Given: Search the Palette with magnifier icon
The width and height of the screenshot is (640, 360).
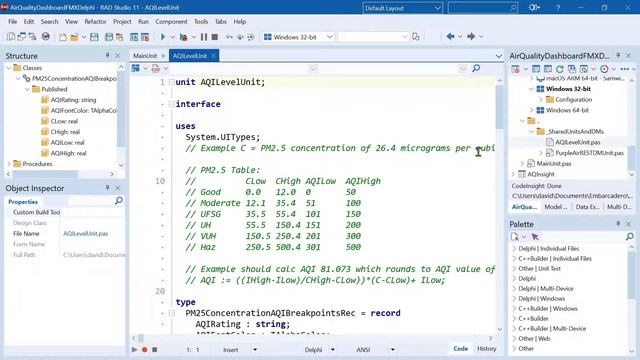Looking at the screenshot, I should [629, 236].
